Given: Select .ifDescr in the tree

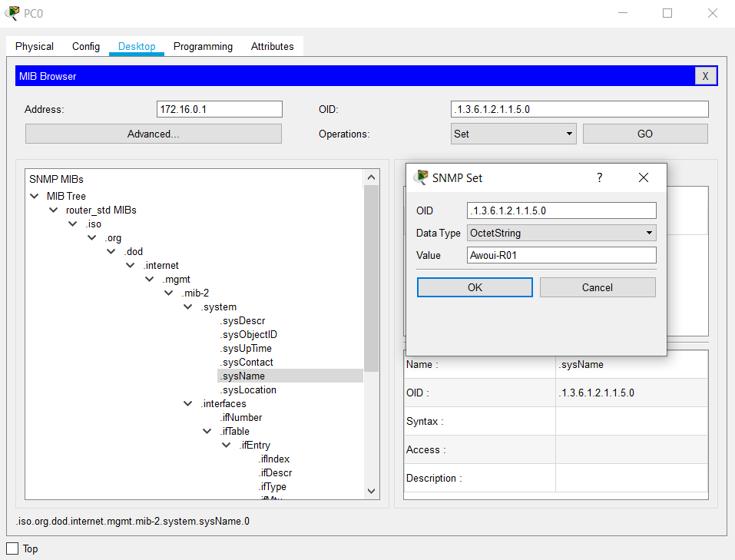Looking at the screenshot, I should tap(275, 472).
